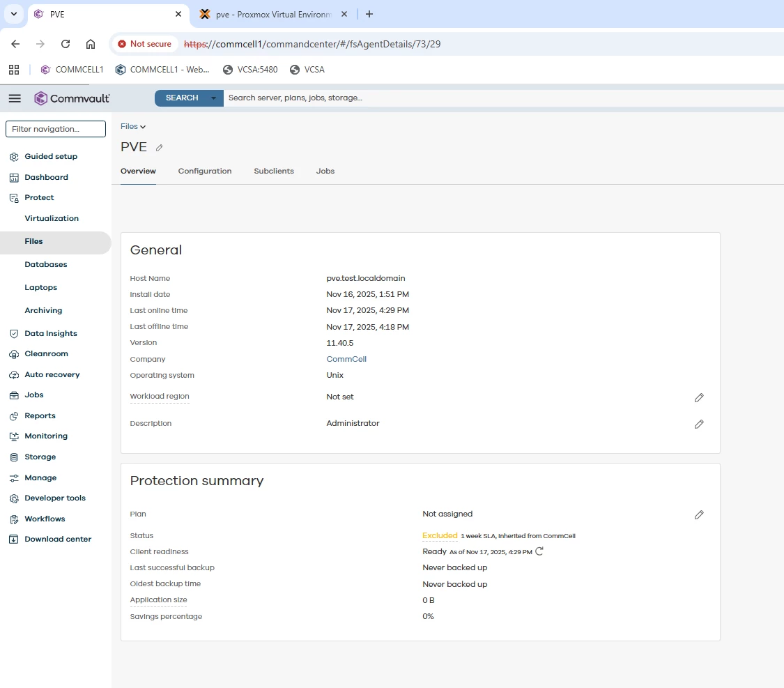Click host name pve.test.localdomain

365,278
